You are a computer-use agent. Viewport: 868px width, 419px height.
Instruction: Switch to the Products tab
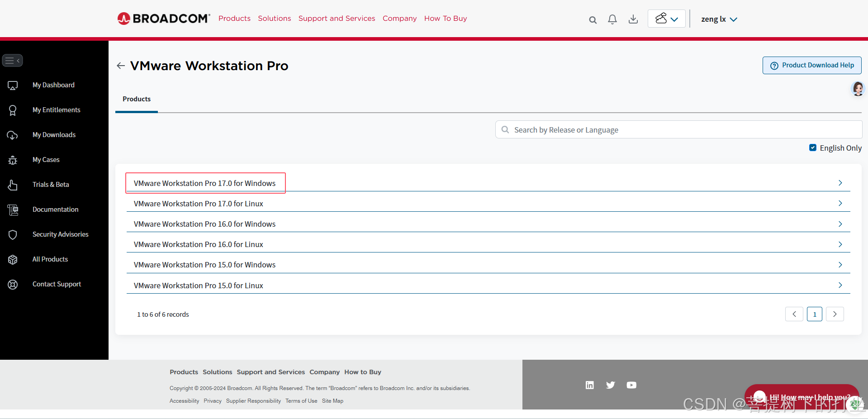pos(136,99)
